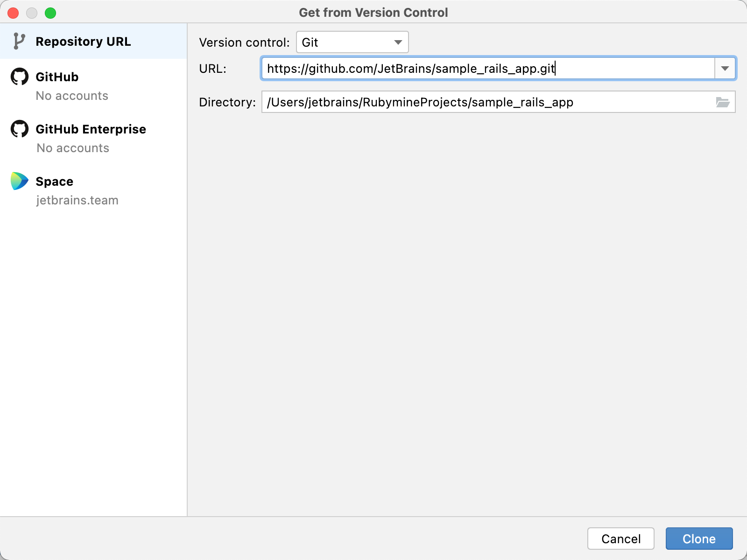
Task: Click the GitHub logo icon
Action: 19,77
